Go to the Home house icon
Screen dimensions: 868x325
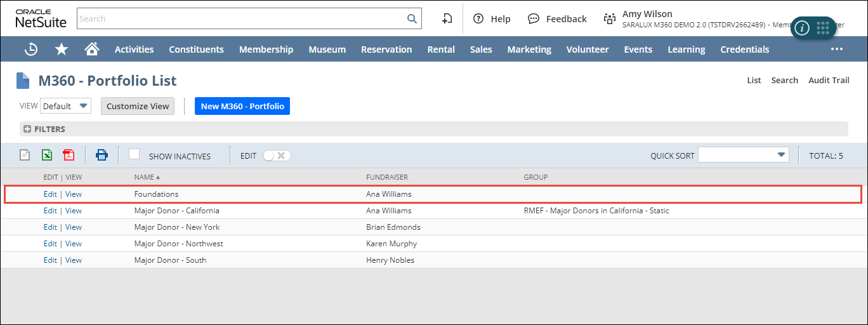tap(92, 50)
